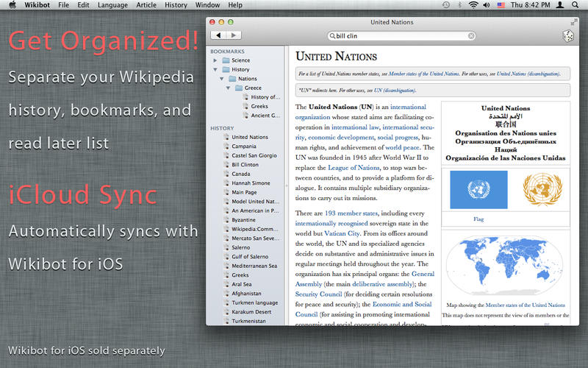Expand the Science bookmarks folder
The height and width of the screenshot is (368, 588).
pyautogui.click(x=215, y=60)
